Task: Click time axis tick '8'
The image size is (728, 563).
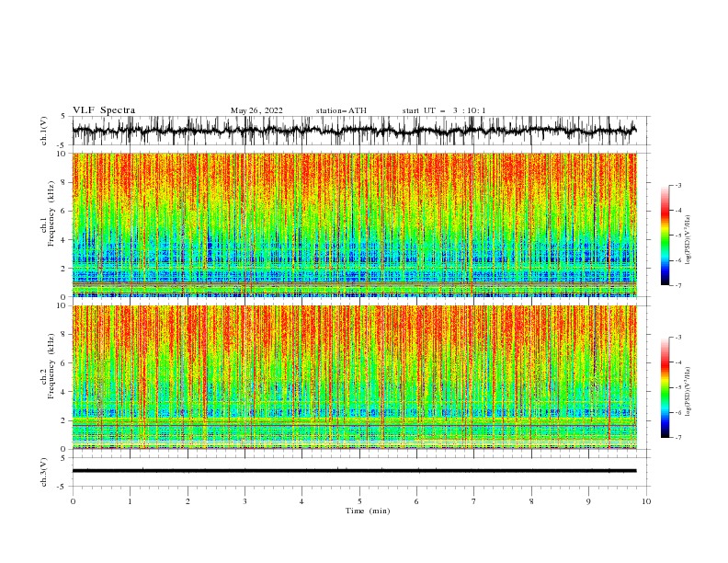Action: tap(531, 501)
